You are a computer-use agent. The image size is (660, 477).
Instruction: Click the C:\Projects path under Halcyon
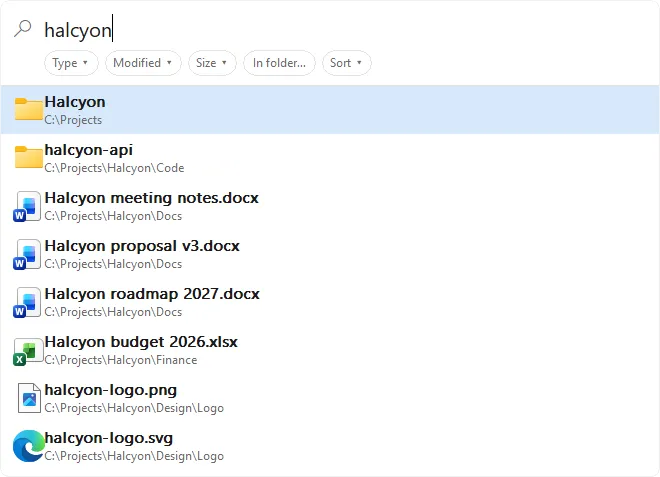click(x=73, y=120)
